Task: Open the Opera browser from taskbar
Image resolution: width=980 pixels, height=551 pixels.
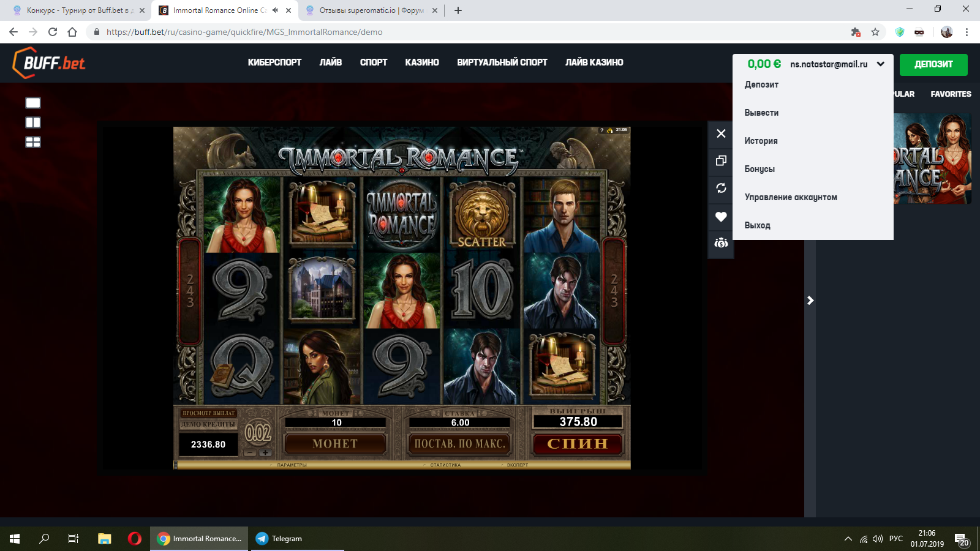Action: click(x=135, y=539)
